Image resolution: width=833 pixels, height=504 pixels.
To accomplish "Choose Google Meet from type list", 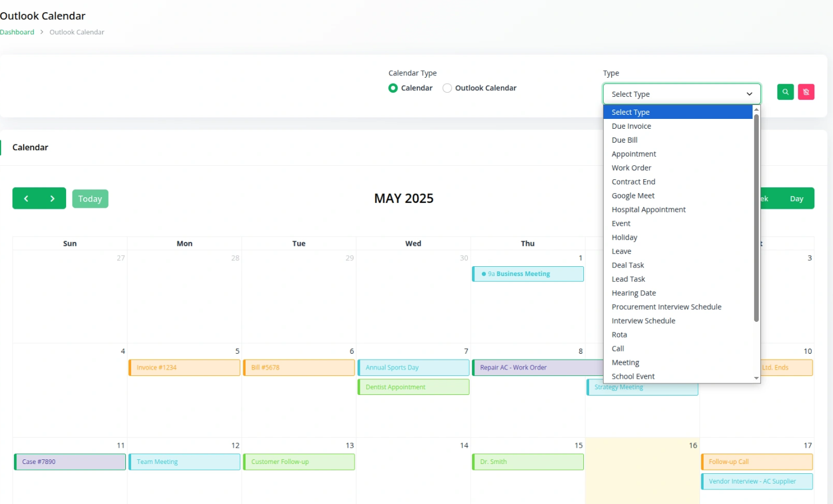I will point(678,195).
